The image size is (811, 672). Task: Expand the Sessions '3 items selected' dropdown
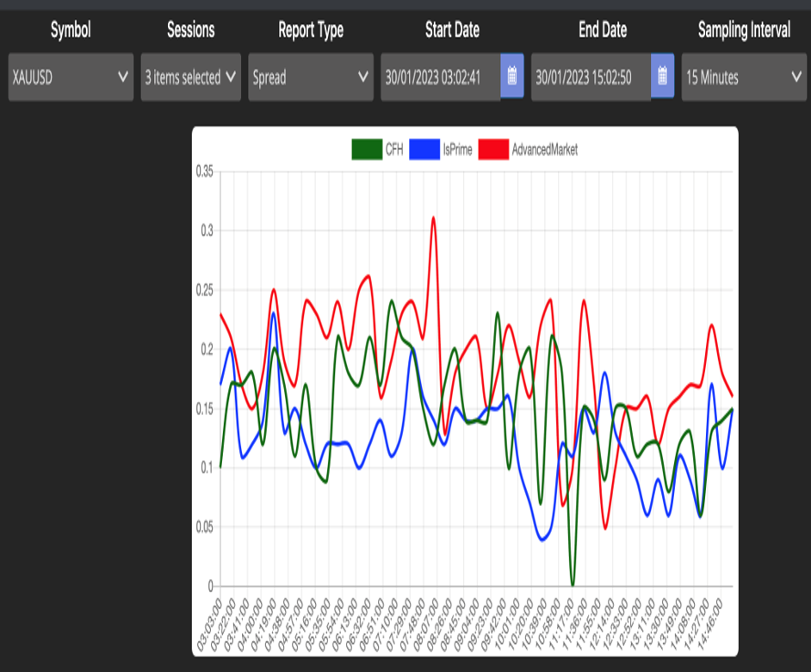(x=190, y=77)
